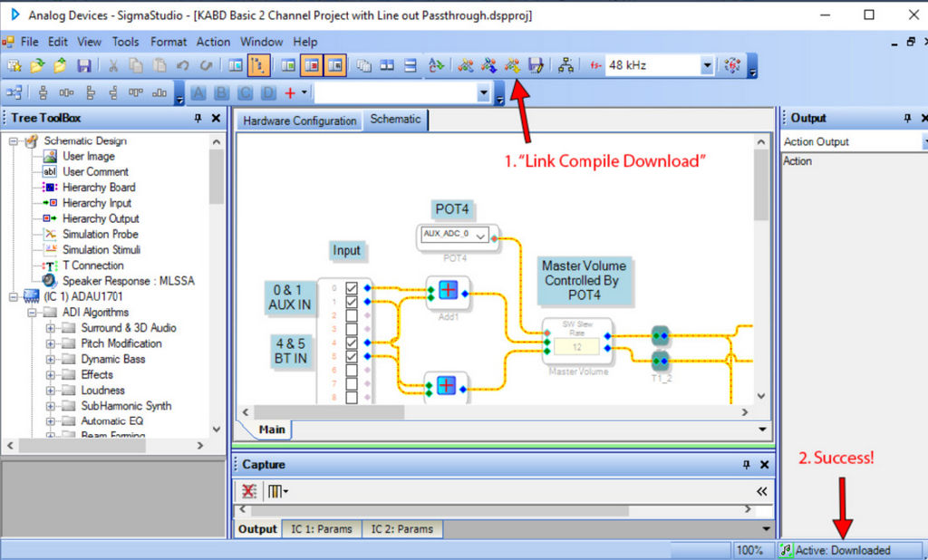Click the status bar Active Downloaded icon
Screen dimensions: 928x560
pyautogui.click(x=786, y=550)
